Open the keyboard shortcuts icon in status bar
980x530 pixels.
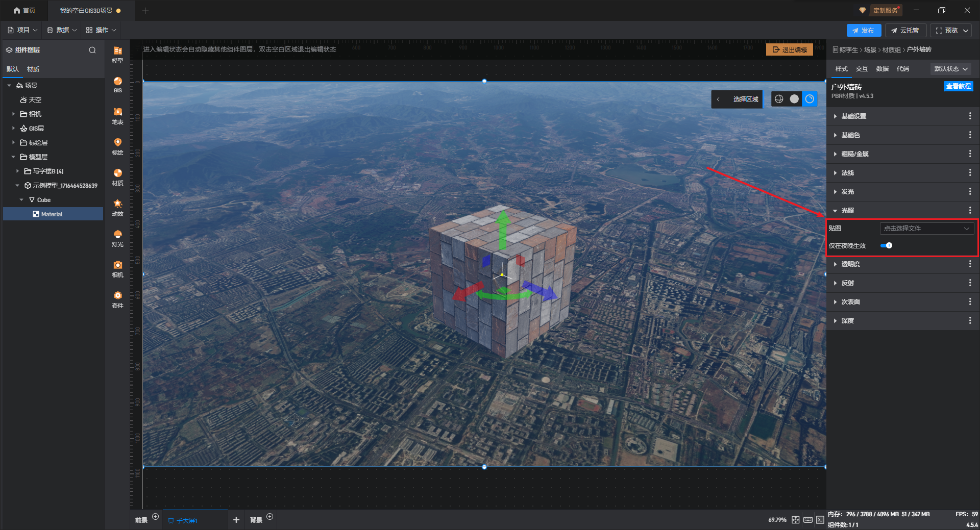coord(808,520)
